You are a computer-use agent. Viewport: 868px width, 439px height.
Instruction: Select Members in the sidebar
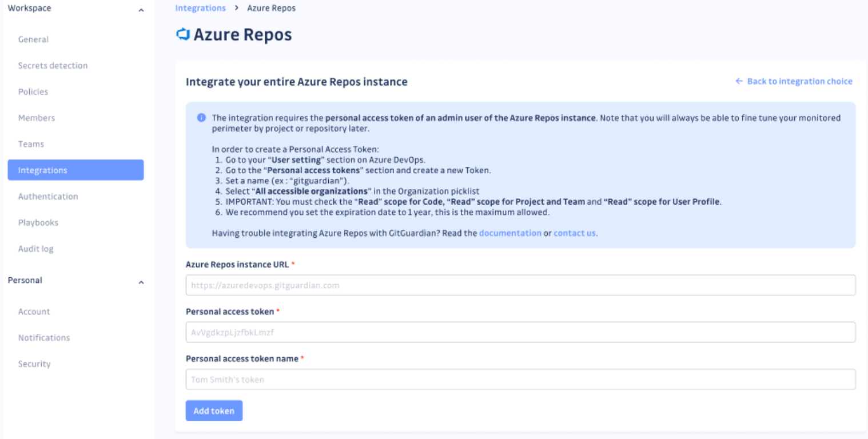point(36,118)
